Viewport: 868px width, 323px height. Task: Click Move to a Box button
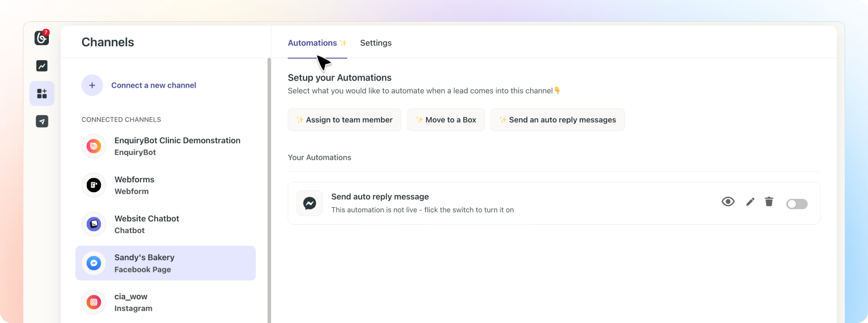(446, 120)
